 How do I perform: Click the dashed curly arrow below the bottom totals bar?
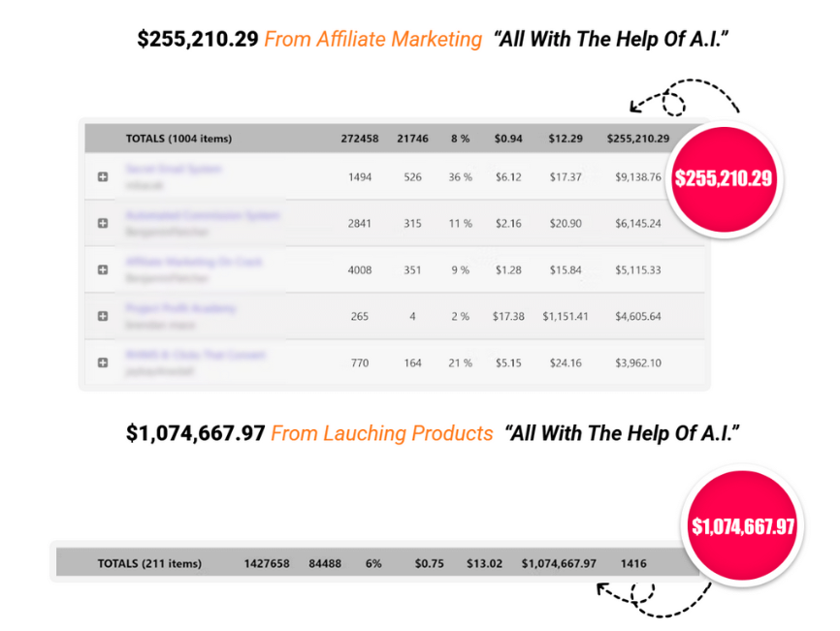[x=654, y=599]
